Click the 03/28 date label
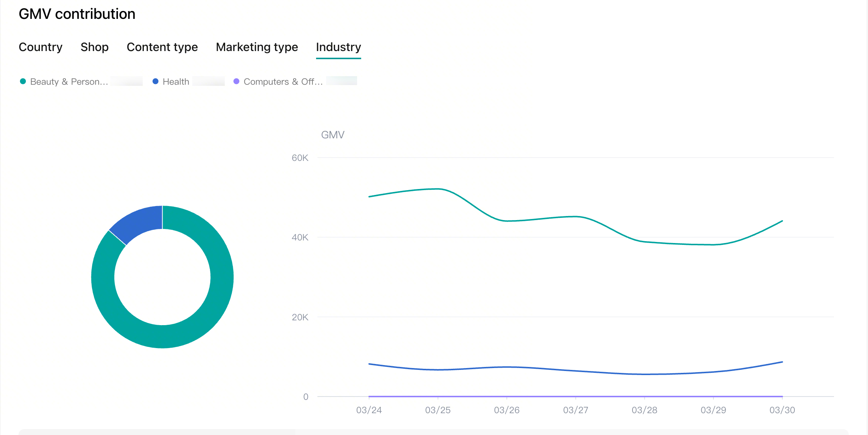This screenshot has width=868, height=435. tap(644, 410)
